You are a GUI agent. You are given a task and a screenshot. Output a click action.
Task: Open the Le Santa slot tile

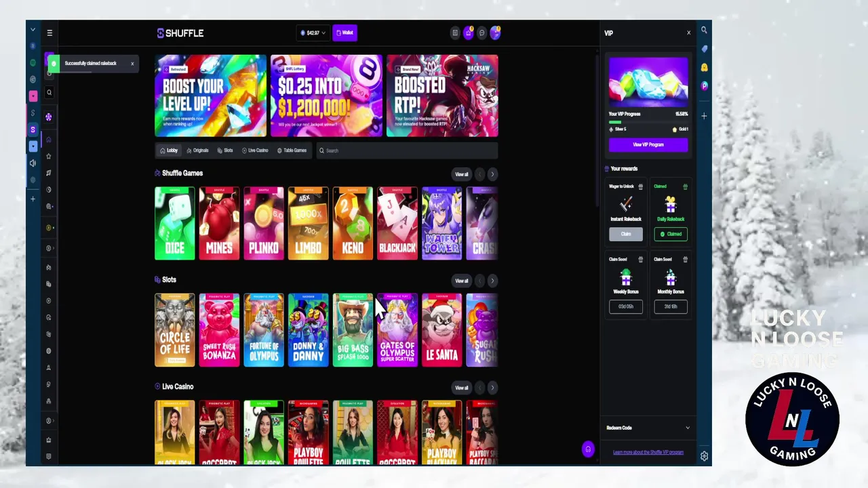(x=442, y=330)
